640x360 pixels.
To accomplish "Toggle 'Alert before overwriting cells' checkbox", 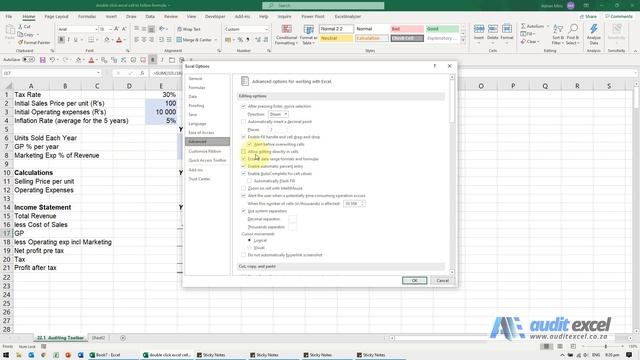I will click(x=249, y=144).
